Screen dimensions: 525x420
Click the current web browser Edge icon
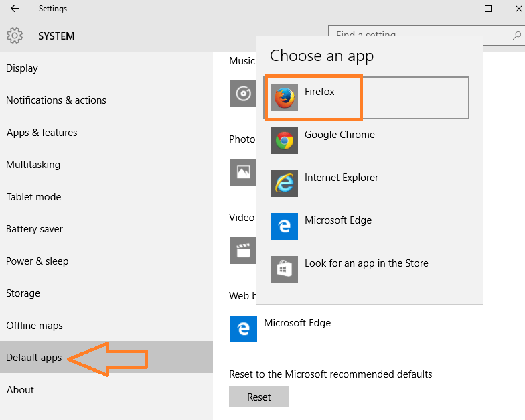point(244,328)
